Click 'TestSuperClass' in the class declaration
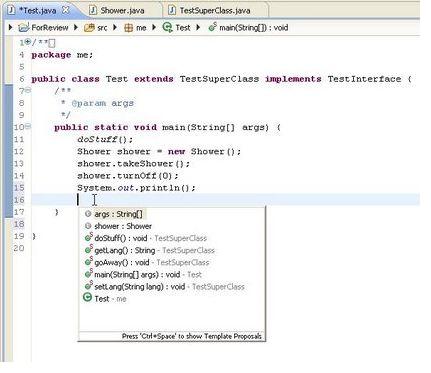431x373 pixels. click(219, 79)
